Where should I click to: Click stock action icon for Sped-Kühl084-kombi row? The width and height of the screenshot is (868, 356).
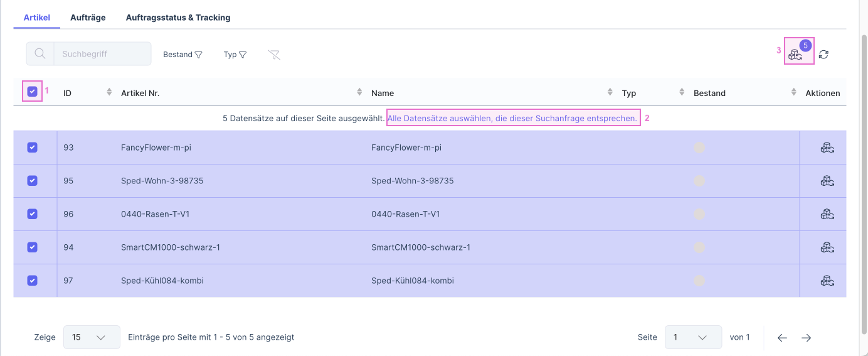click(827, 281)
